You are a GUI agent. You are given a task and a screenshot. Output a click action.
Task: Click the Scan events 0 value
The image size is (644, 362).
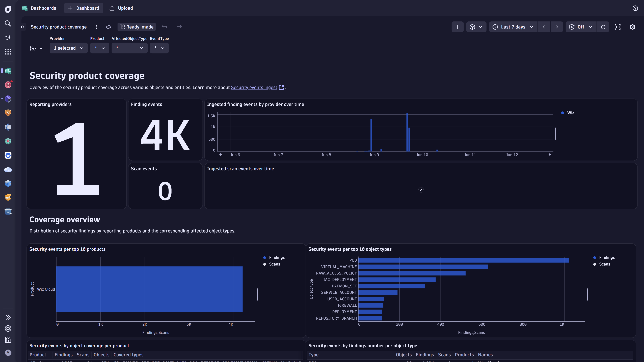[165, 191]
